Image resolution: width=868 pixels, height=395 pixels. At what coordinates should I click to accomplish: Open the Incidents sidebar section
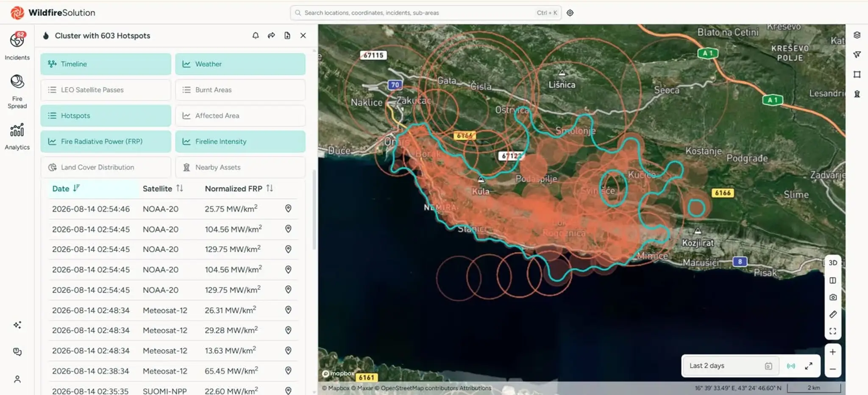coord(17,46)
